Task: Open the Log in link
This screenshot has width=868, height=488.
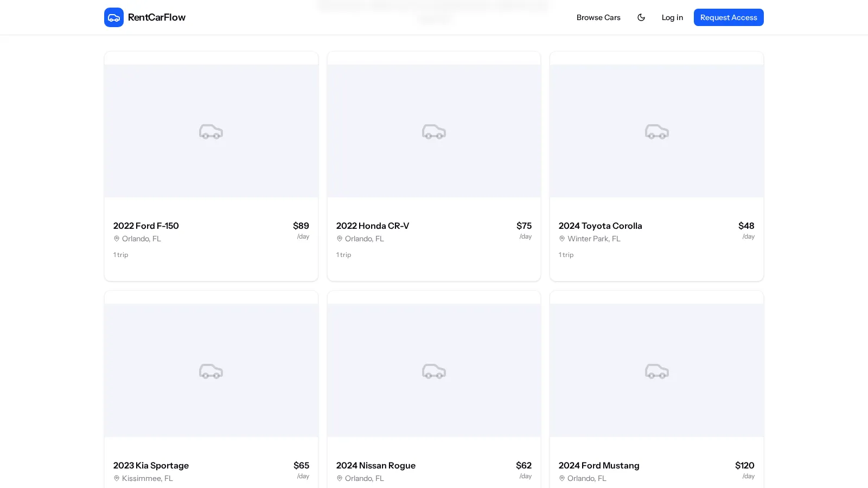Action: tap(672, 17)
